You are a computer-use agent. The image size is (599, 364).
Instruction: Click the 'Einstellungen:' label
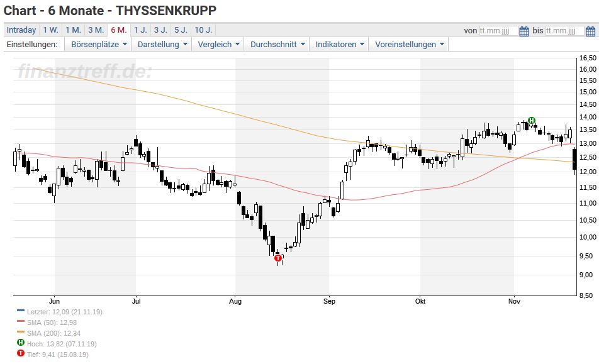point(32,44)
